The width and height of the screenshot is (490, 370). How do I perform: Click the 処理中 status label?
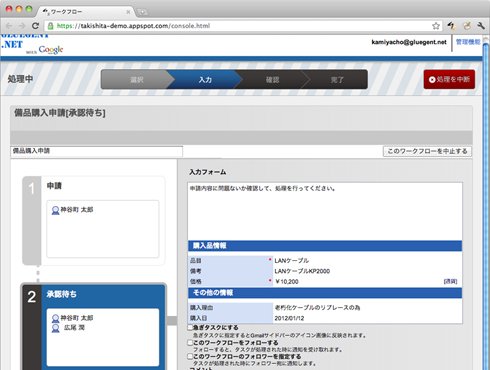click(x=20, y=79)
